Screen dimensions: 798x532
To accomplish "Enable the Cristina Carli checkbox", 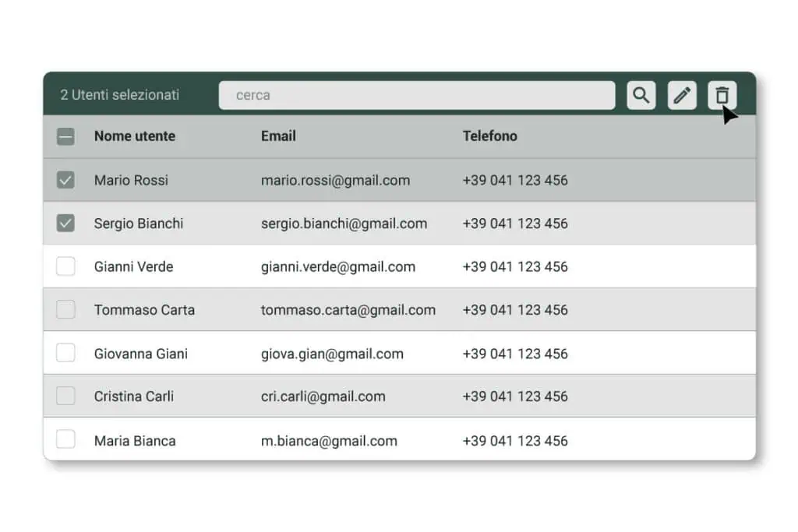I will 66,396.
